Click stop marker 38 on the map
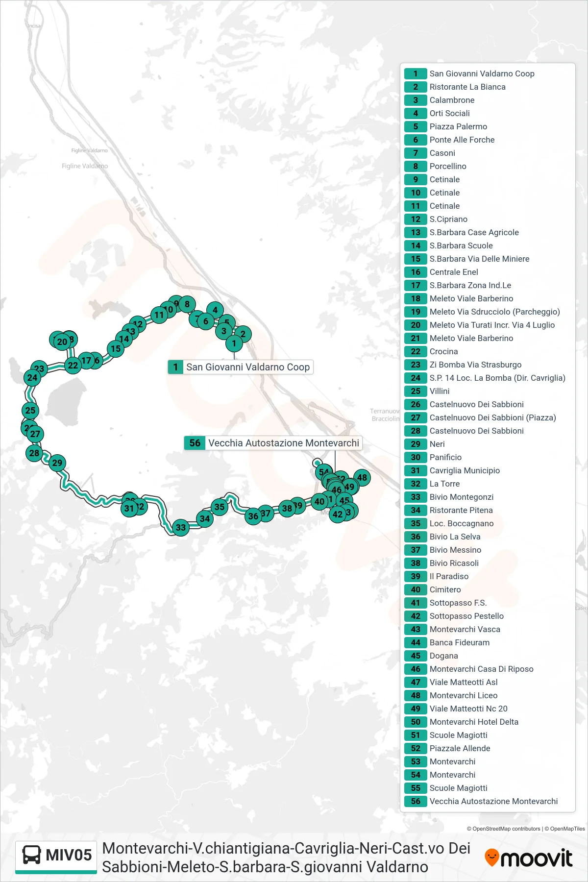The height and width of the screenshot is (882, 588). click(x=287, y=508)
